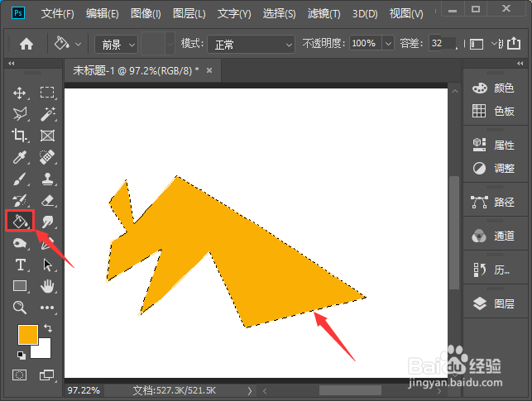Image resolution: width=532 pixels, height=401 pixels.
Task: Click the white background color swatch
Action: point(45,351)
